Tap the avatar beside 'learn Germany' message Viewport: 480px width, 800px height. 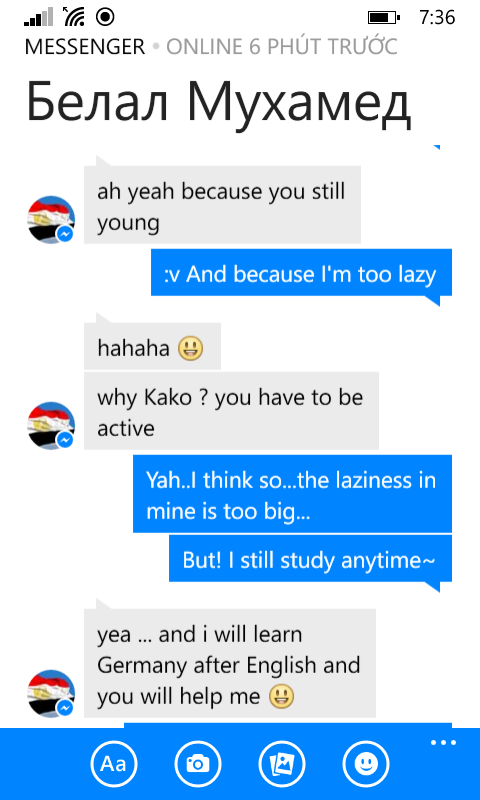click(x=51, y=694)
